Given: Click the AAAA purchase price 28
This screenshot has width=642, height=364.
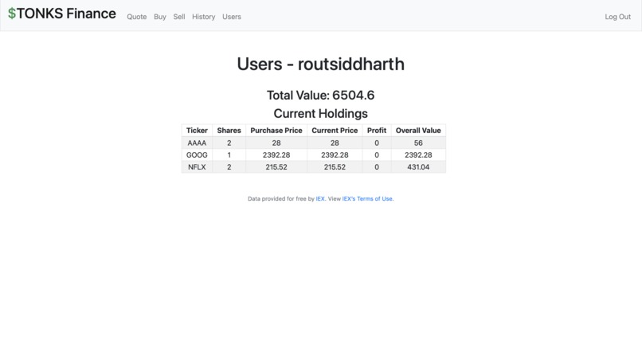Looking at the screenshot, I should [276, 143].
